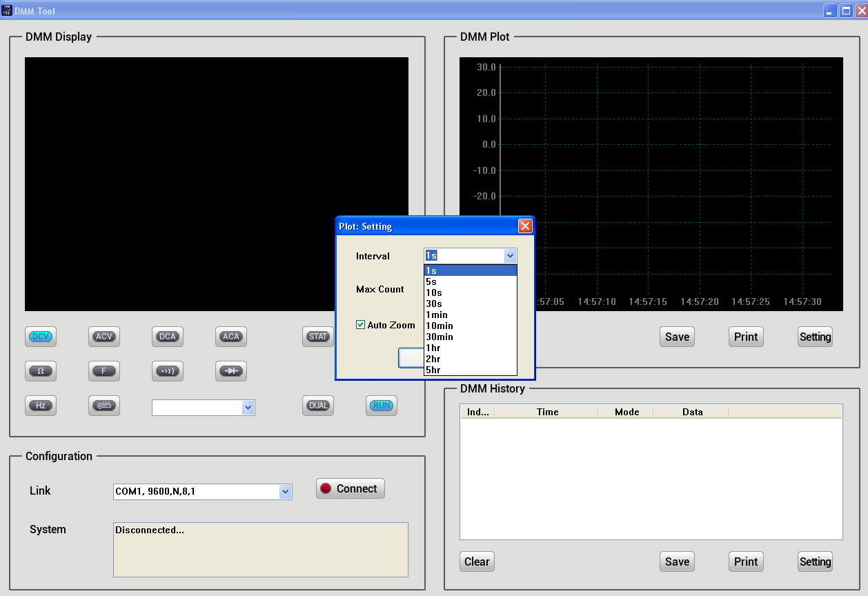868x596 pixels.
Task: Choose 5hr interval option
Action: [471, 370]
